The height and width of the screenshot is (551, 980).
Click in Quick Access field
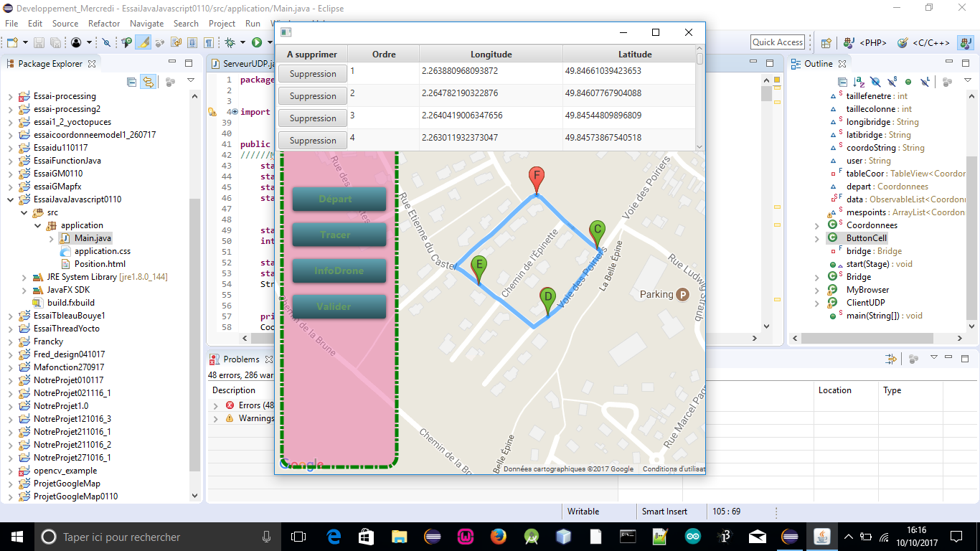coord(778,42)
